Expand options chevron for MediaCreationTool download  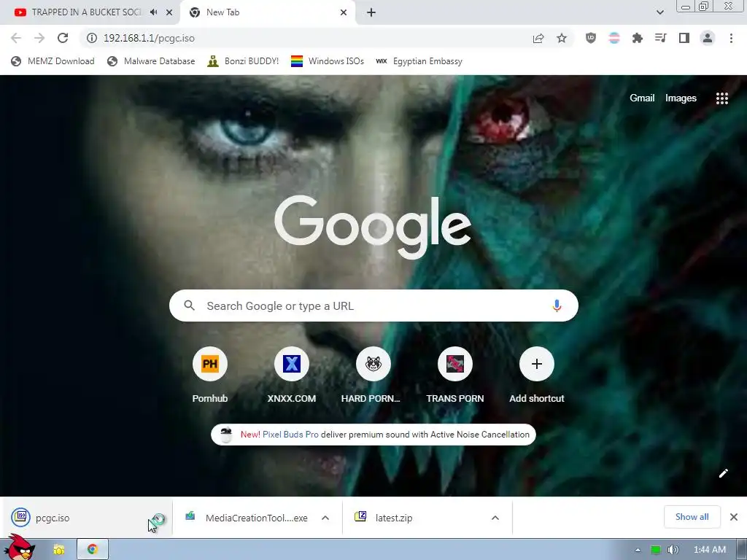point(325,518)
